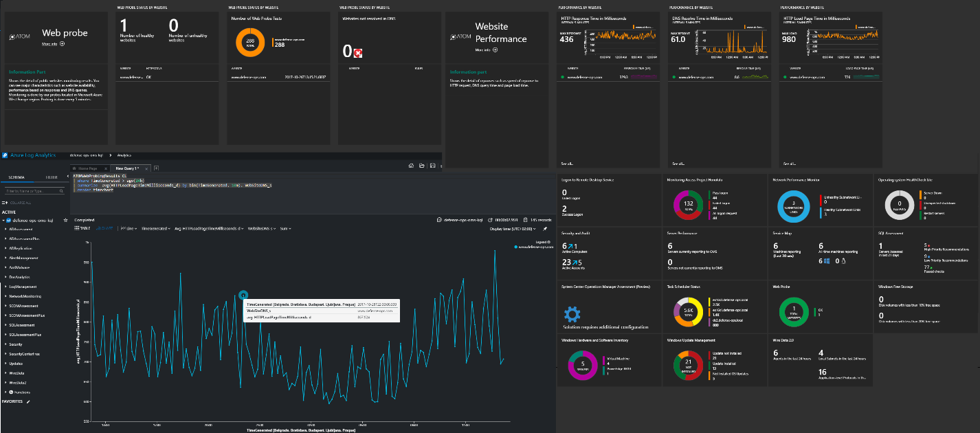The height and width of the screenshot is (433, 980).
Task: Click the gear icon in SCOM Assessment tile
Action: tap(572, 314)
